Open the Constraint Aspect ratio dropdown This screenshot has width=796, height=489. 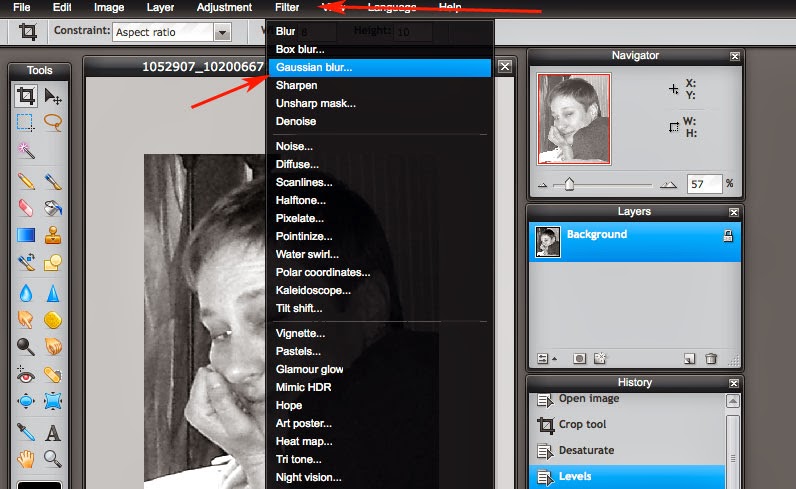(222, 32)
